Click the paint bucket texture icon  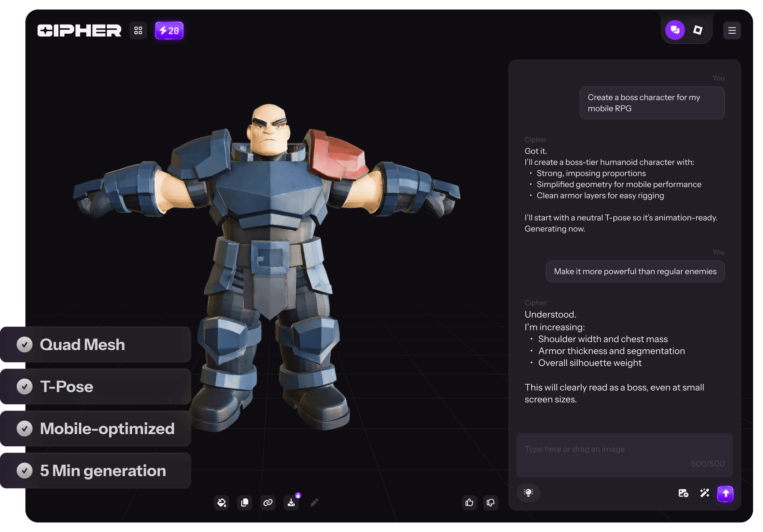[221, 503]
